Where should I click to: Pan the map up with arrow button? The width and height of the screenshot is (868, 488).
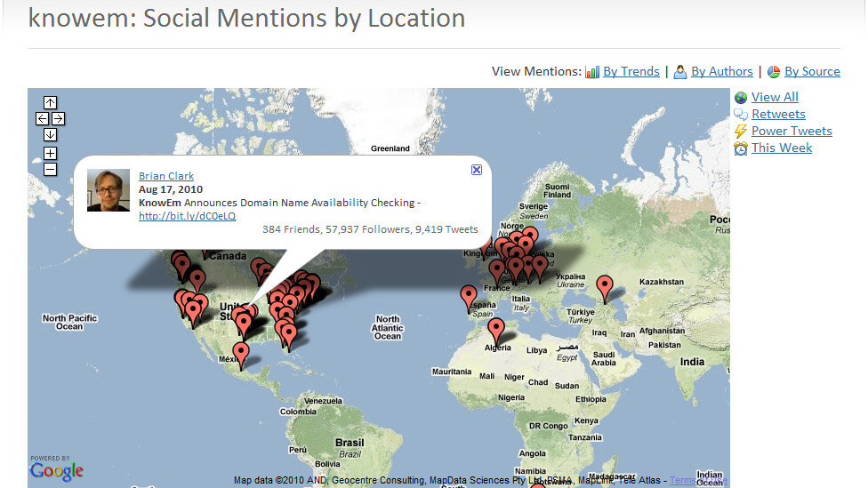tap(50, 103)
